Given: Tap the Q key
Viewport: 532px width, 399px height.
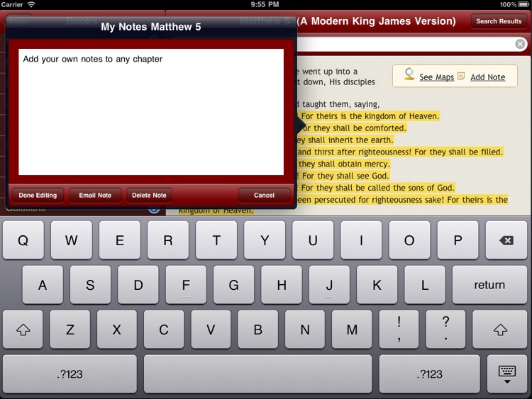Looking at the screenshot, I should pos(23,240).
